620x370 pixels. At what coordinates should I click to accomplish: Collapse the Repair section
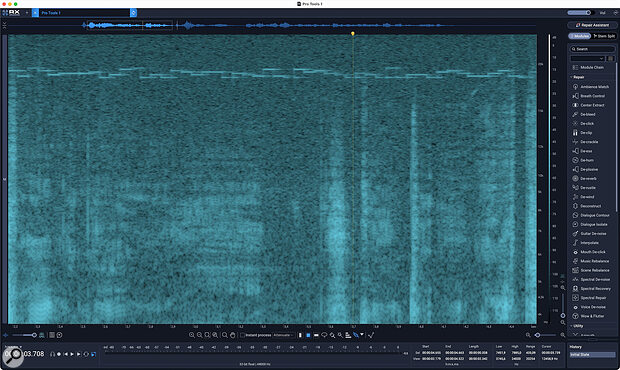[x=577, y=77]
